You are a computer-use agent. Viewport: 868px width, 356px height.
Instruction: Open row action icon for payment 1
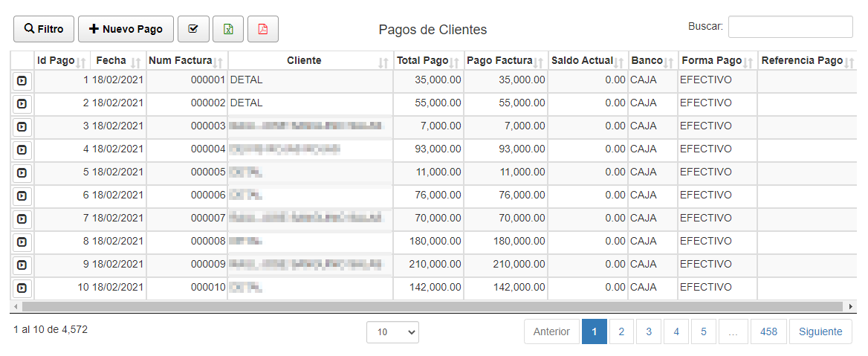click(22, 80)
